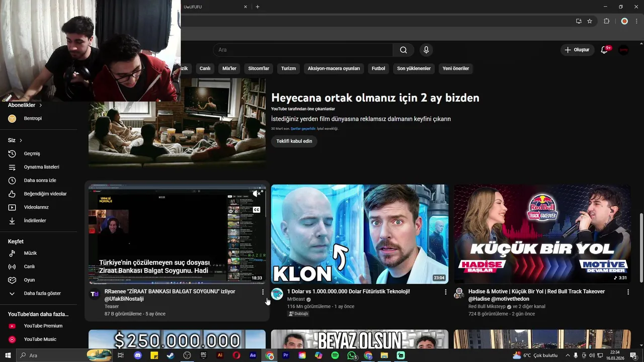The height and width of the screenshot is (362, 644).
Task: Select the Mix'ler filter chip
Action: coord(229,68)
